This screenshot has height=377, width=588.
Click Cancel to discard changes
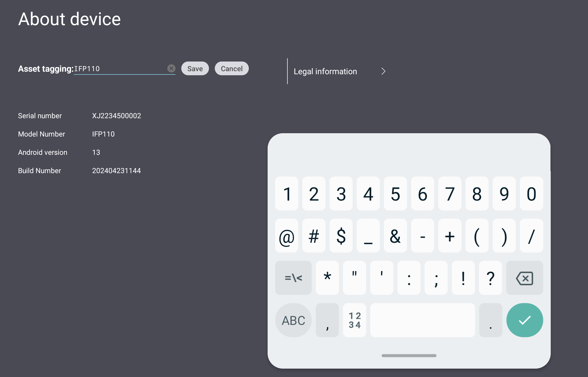click(x=232, y=68)
